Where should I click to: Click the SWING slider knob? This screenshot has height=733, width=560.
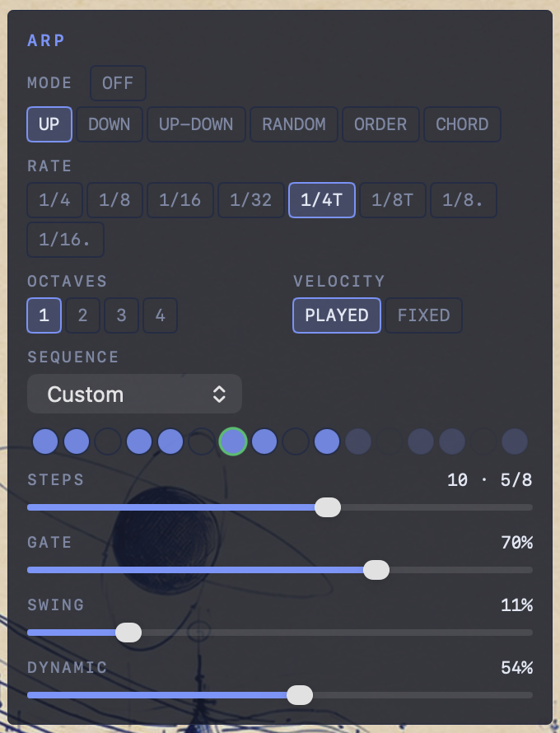coord(128,633)
